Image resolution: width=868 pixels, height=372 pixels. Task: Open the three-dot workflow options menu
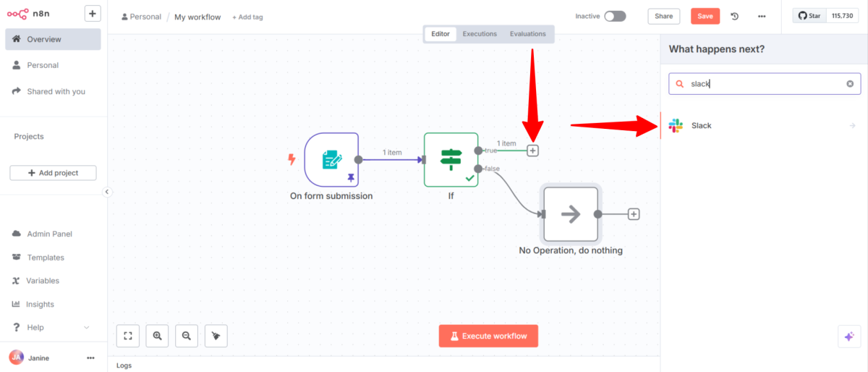[x=761, y=16]
